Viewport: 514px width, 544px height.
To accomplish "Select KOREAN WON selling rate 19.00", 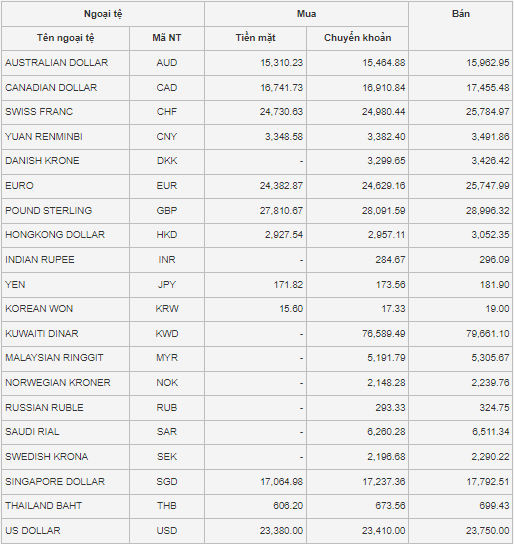I will coord(497,309).
